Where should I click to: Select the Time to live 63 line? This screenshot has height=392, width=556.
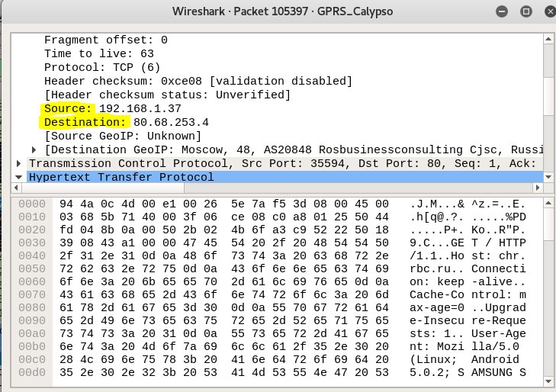pos(99,53)
